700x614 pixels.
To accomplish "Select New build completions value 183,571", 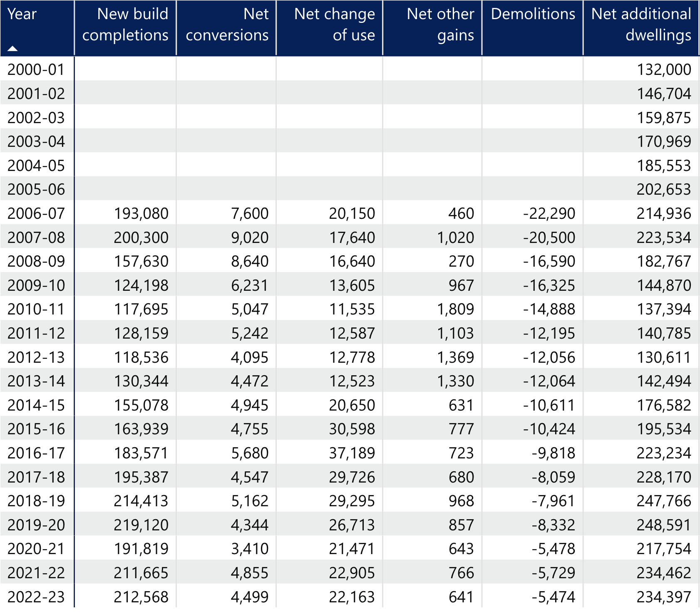I will pyautogui.click(x=141, y=453).
